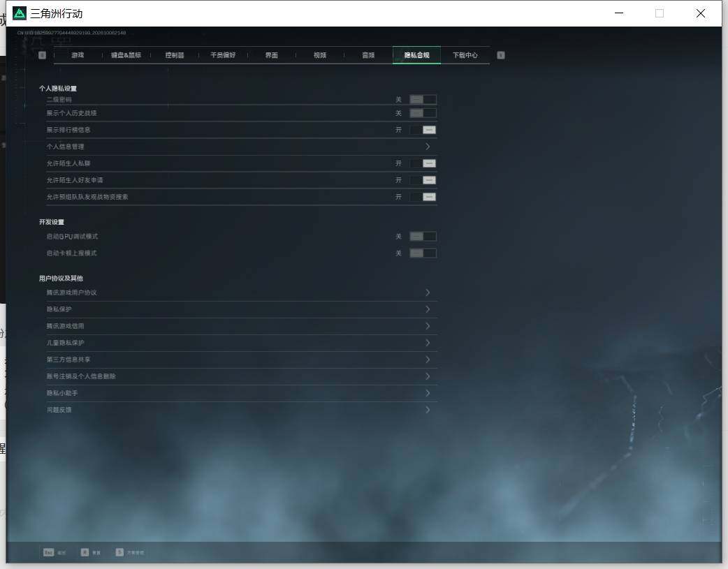Image resolution: width=728 pixels, height=569 pixels.
Task: Open 个人信息管理 via its arrow
Action: coord(428,147)
